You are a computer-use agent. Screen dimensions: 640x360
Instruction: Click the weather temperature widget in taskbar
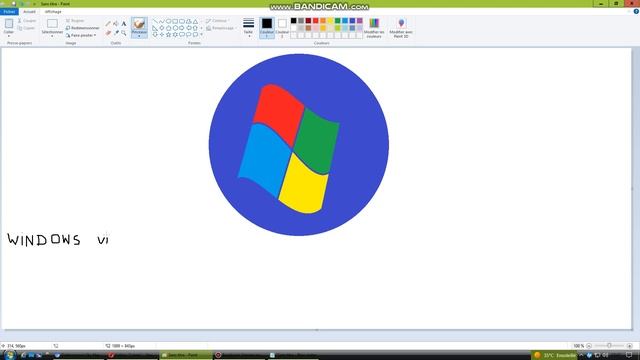[x=555, y=355]
